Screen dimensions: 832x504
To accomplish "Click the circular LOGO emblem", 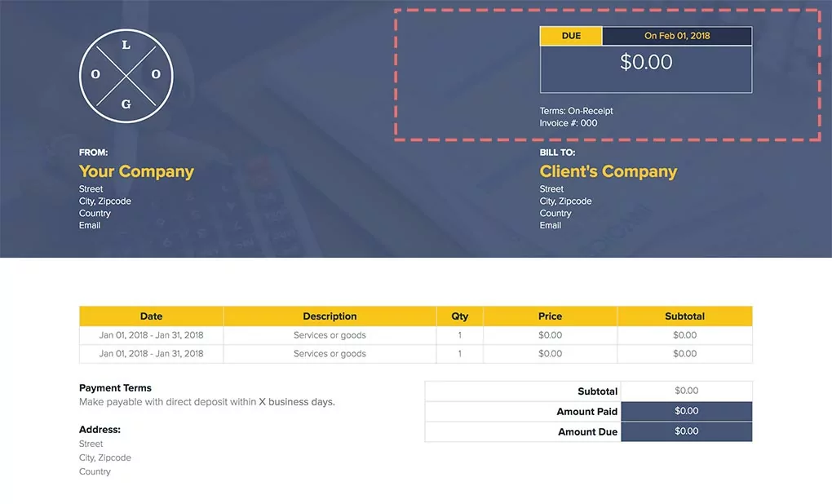I will point(126,75).
